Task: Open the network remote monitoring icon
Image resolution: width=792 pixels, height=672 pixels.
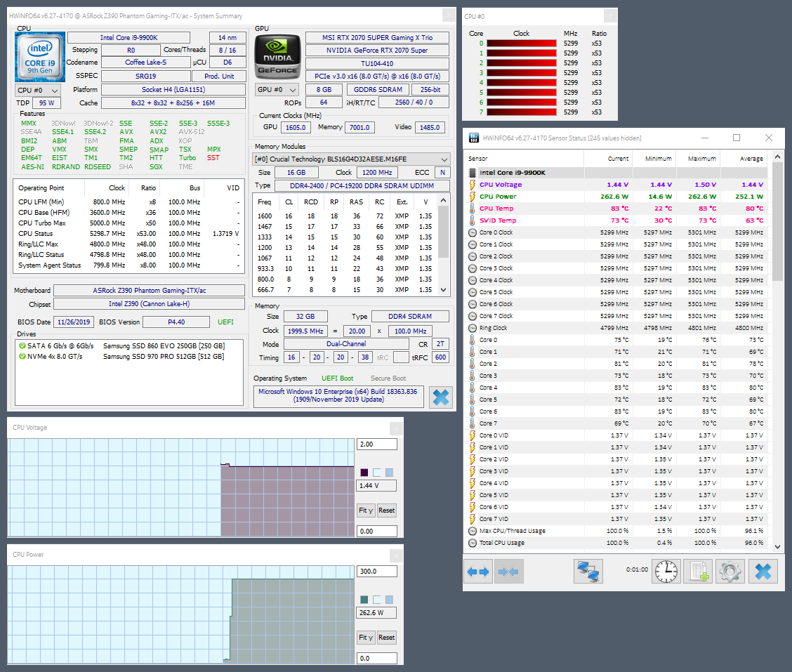Action: tap(588, 572)
